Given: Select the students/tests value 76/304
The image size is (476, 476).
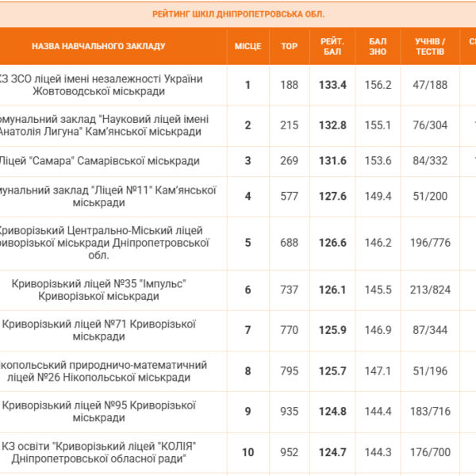Looking at the screenshot, I should pos(430,125).
